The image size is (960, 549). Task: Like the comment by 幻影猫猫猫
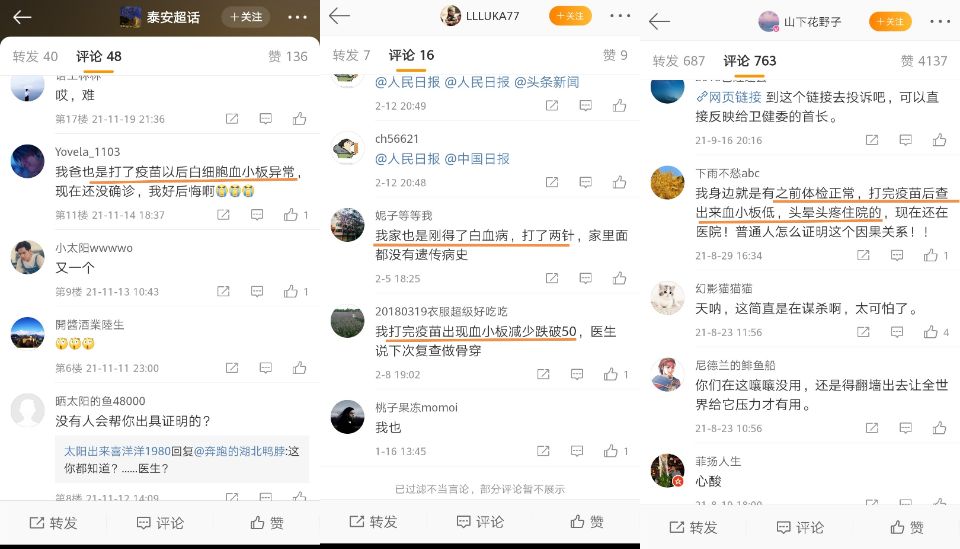click(931, 332)
